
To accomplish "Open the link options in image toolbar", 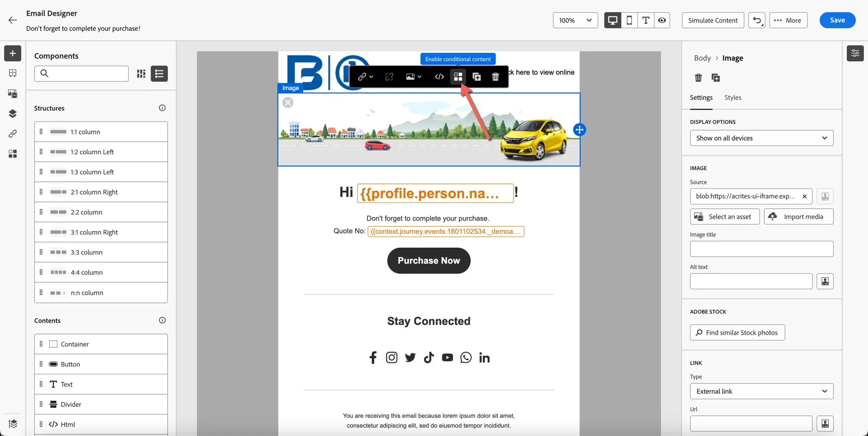I will coord(365,77).
